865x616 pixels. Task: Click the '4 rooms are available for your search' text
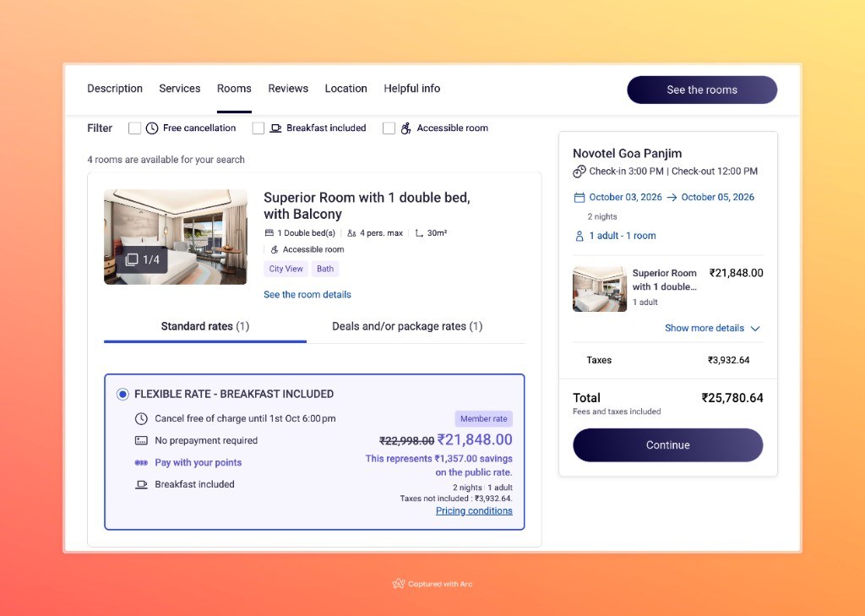(166, 160)
